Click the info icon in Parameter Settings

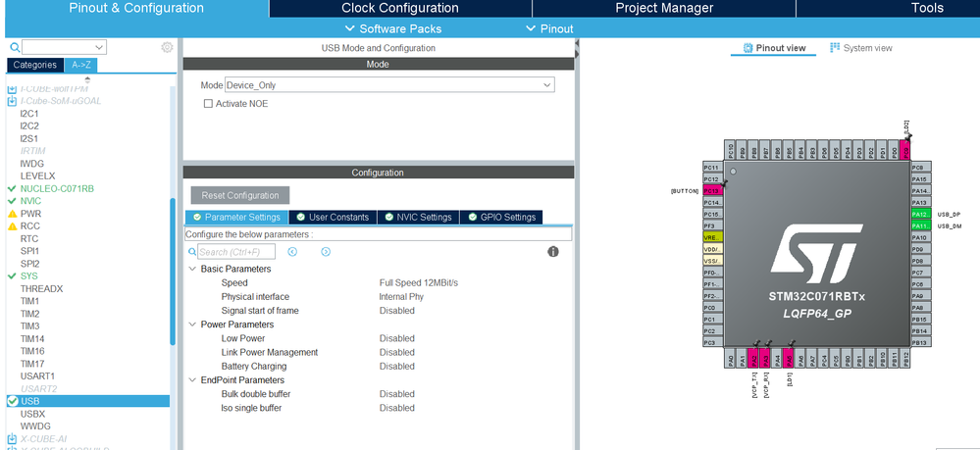tap(553, 252)
